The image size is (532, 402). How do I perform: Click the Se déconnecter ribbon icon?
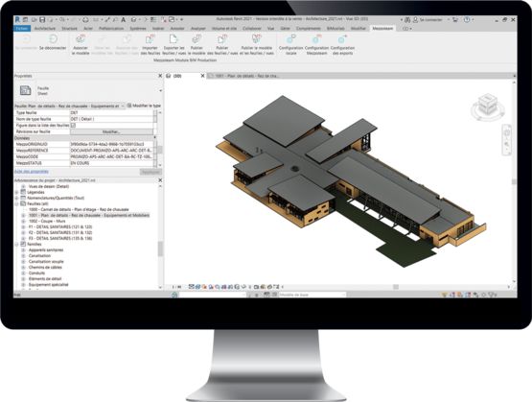pos(53,38)
